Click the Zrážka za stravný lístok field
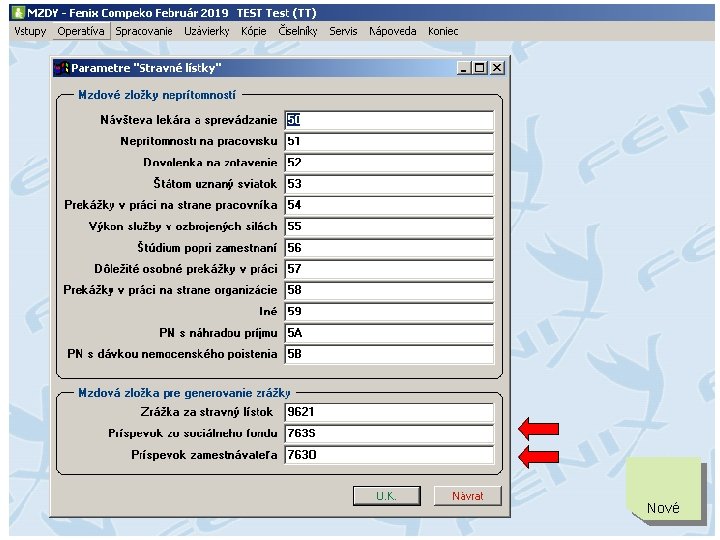The width and height of the screenshot is (720, 540). tap(389, 412)
